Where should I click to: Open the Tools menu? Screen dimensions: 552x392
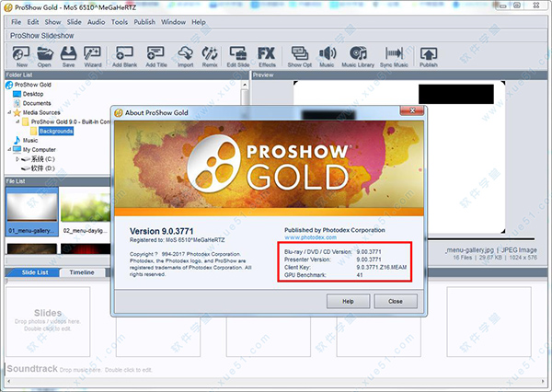coord(120,22)
